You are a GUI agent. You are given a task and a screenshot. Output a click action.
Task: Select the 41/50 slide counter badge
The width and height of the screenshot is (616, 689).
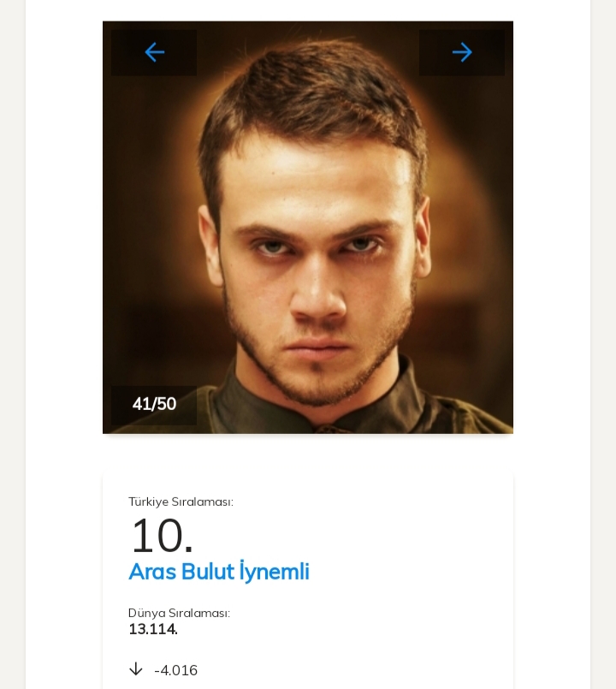point(154,404)
